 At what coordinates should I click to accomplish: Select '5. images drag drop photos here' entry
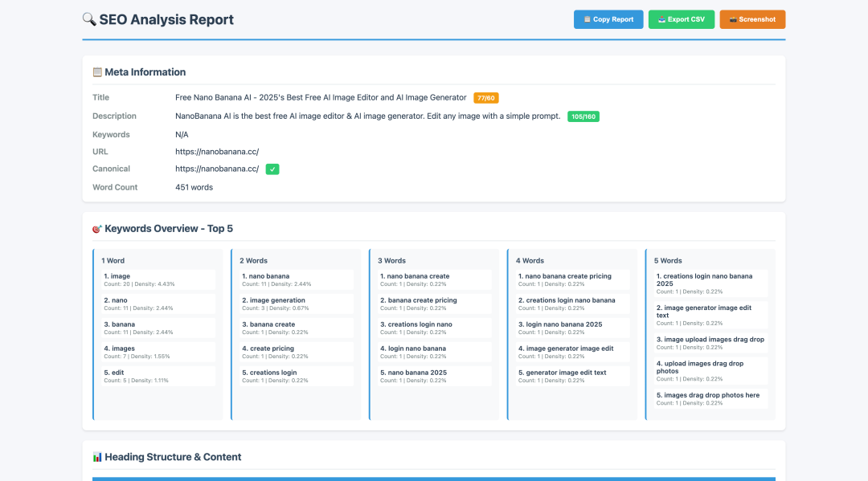pyautogui.click(x=710, y=399)
